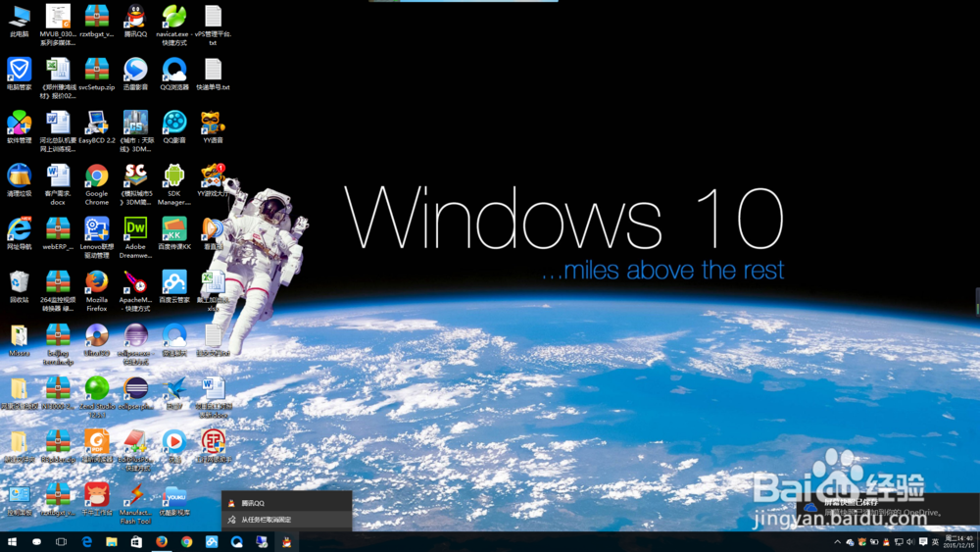
Task: Launch YY语音 desktop shortcut
Action: tap(213, 127)
